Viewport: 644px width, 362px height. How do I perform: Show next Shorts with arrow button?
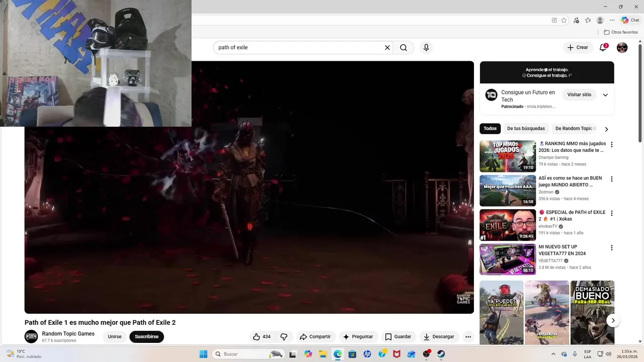click(612, 320)
